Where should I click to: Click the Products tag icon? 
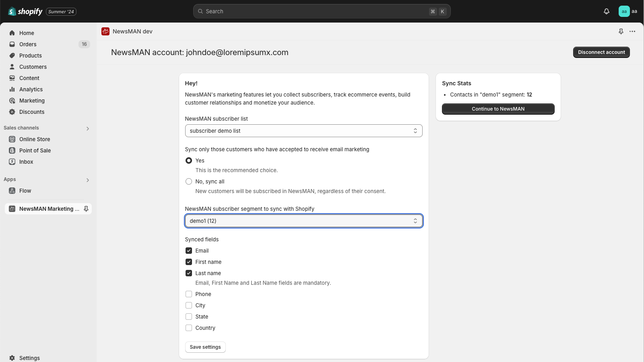point(12,56)
